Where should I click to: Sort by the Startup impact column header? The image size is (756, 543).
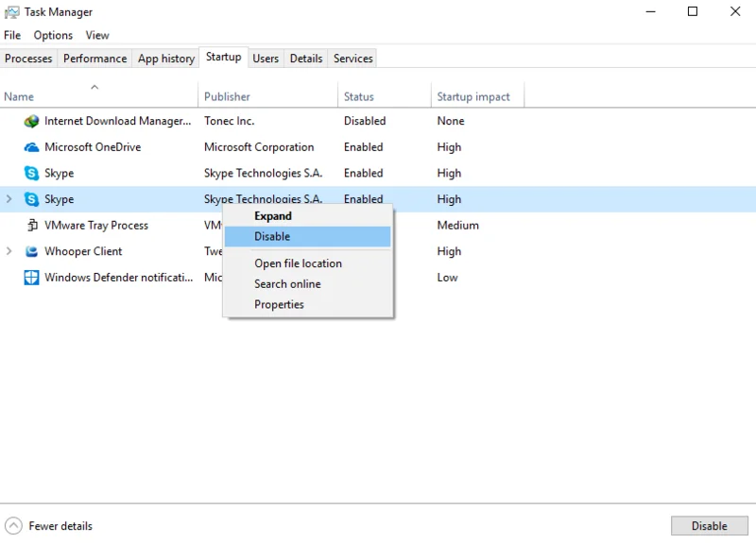[x=477, y=96]
